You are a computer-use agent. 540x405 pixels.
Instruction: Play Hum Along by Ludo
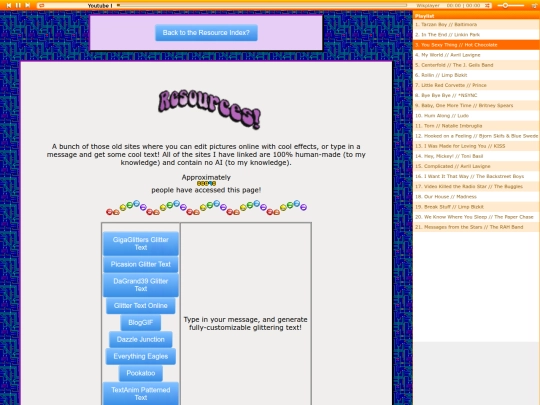(476, 116)
